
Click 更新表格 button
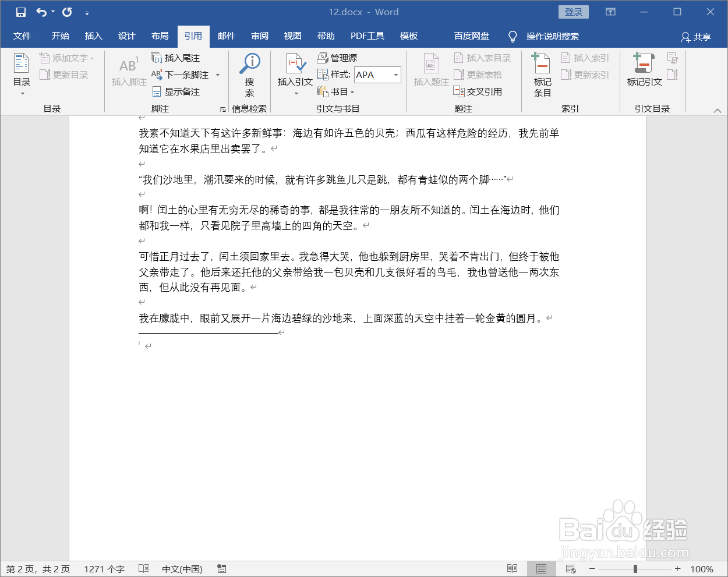point(478,75)
